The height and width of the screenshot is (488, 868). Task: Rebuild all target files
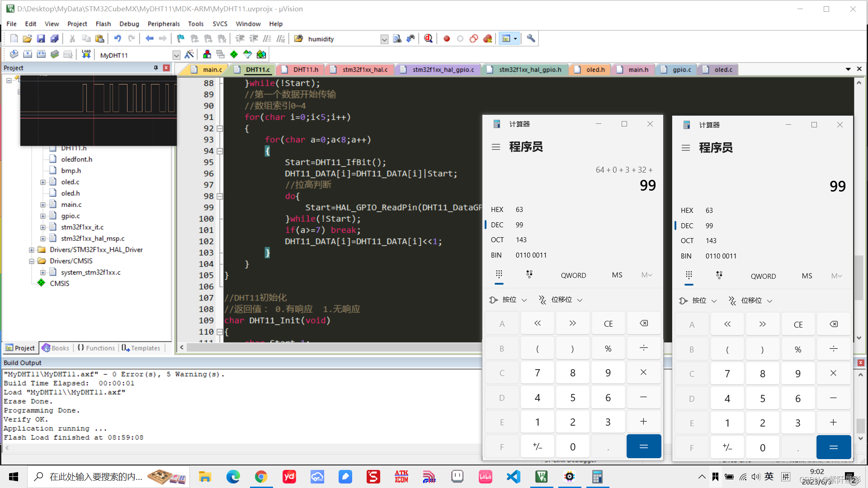[41, 55]
